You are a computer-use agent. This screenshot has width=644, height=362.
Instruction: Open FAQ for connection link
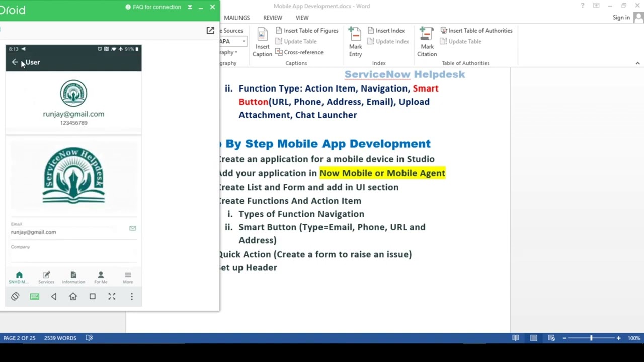pos(153,7)
